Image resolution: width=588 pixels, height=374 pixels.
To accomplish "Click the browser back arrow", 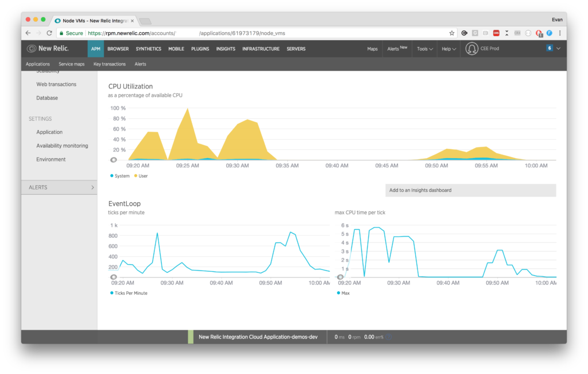I will pos(28,33).
